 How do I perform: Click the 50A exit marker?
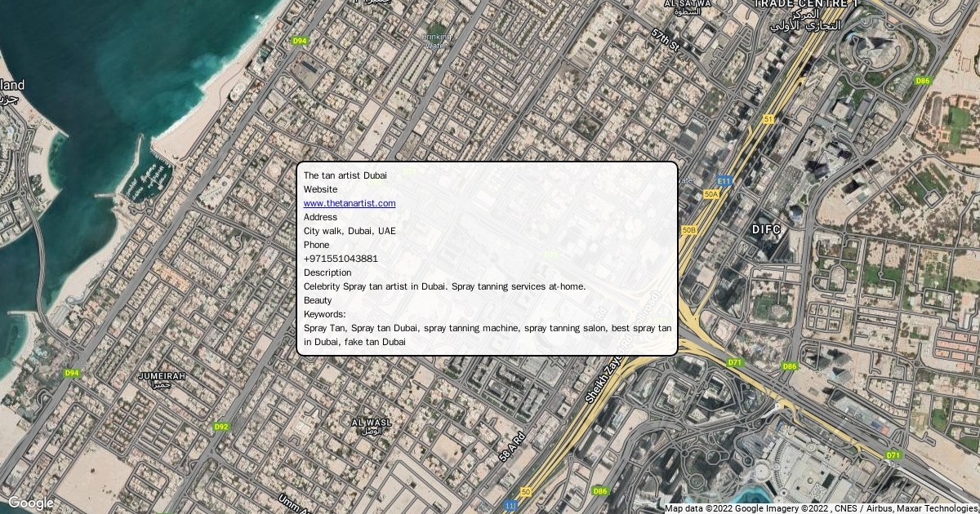click(710, 194)
